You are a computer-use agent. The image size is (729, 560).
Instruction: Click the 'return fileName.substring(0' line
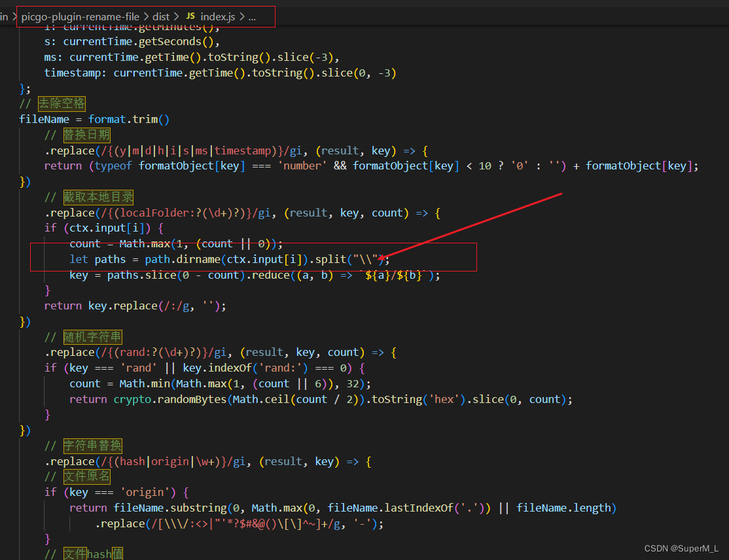coord(343,508)
